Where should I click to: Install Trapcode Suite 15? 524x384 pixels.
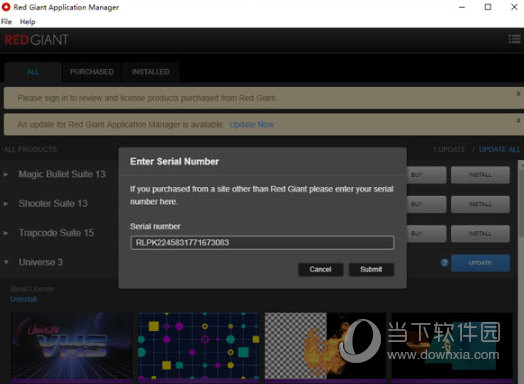tap(480, 234)
